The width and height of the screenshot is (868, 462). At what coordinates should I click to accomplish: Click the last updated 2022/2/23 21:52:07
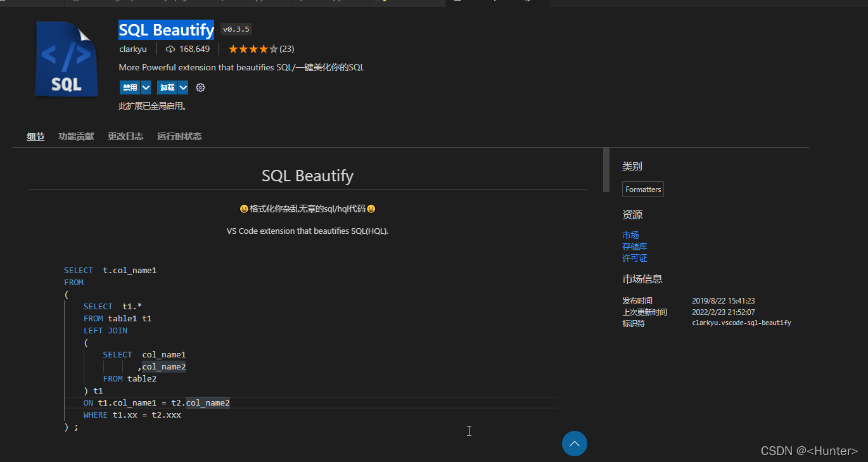(x=724, y=312)
